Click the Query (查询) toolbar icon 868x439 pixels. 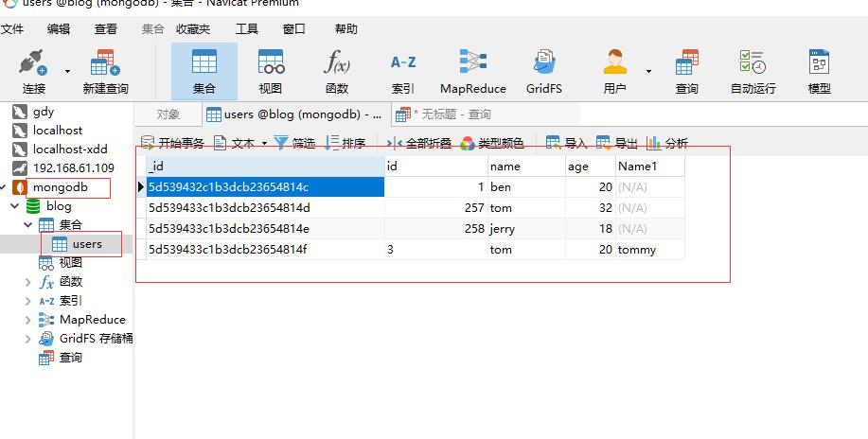tap(686, 61)
